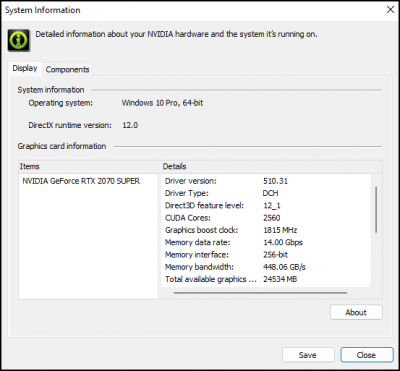Click the Memory interface label

click(x=197, y=255)
